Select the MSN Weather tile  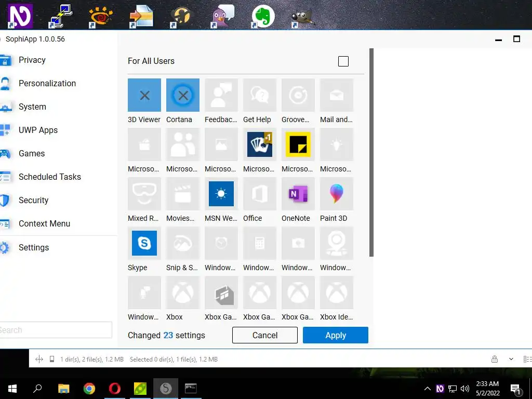221,194
